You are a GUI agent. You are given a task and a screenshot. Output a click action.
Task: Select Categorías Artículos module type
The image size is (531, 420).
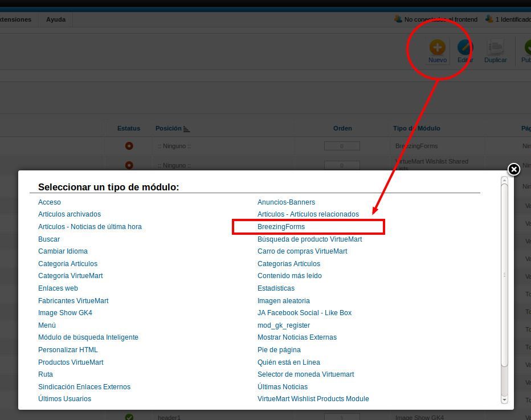point(288,263)
